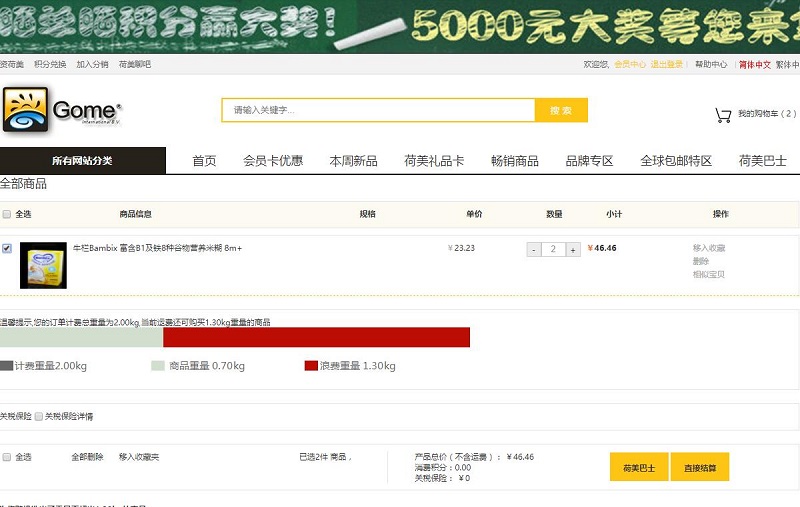Click 退出登录 in top bar

(666, 64)
